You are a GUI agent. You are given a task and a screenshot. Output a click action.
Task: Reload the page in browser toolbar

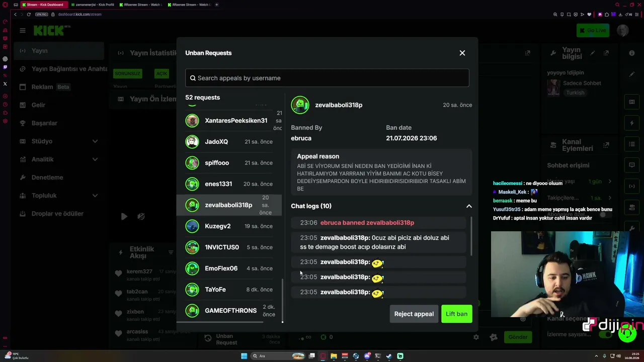pyautogui.click(x=29, y=14)
